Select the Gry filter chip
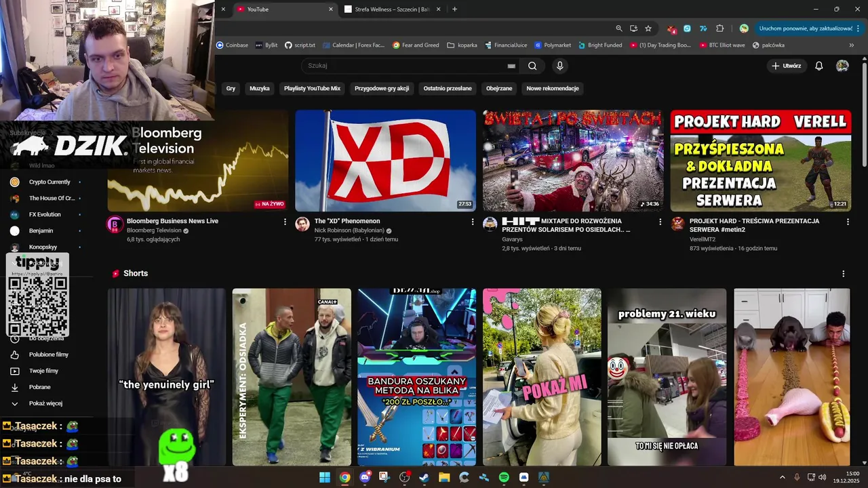868x488 pixels. pos(231,88)
